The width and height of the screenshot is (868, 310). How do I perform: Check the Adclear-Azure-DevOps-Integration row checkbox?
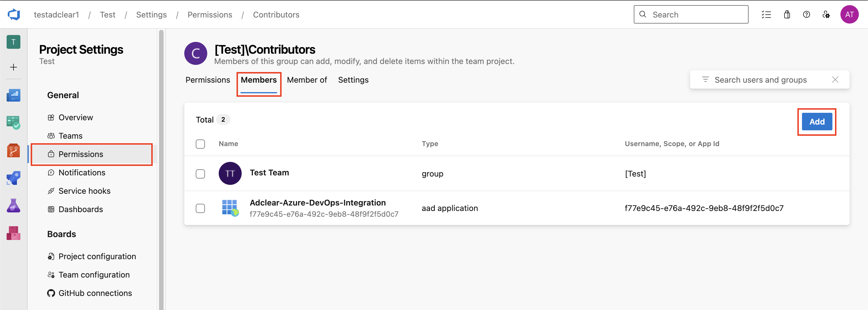pyautogui.click(x=200, y=208)
